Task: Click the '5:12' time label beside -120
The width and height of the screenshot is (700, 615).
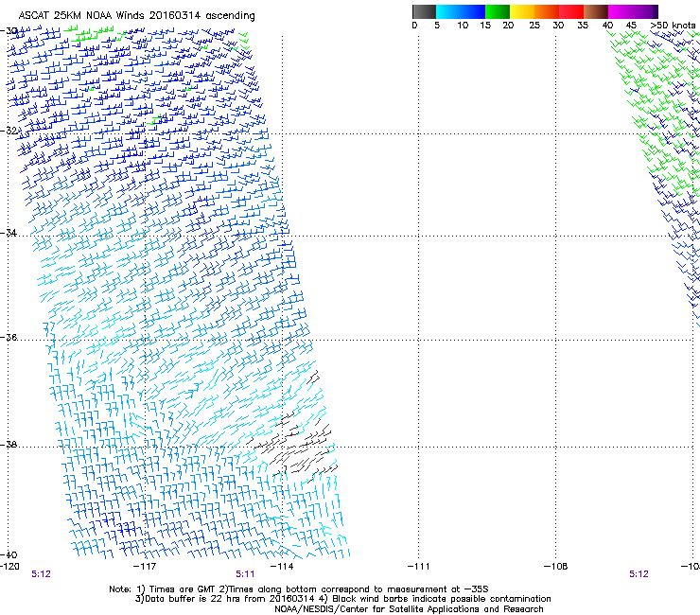Action: [41, 574]
